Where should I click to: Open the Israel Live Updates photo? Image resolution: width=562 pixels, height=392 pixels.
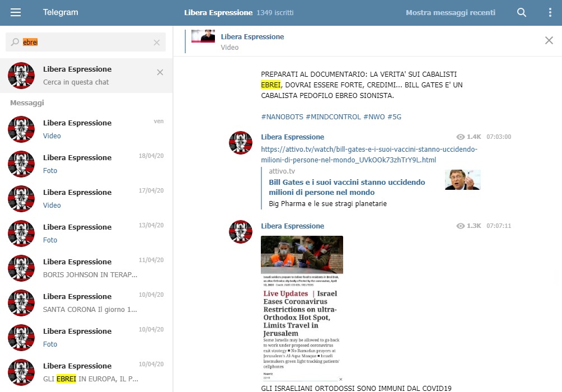point(302,309)
